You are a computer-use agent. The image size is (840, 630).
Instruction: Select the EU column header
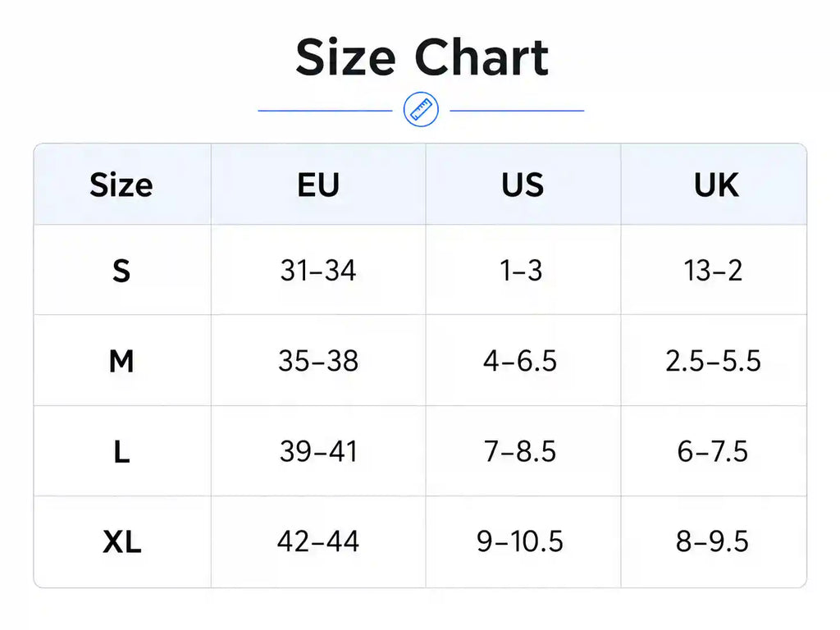[x=318, y=185]
